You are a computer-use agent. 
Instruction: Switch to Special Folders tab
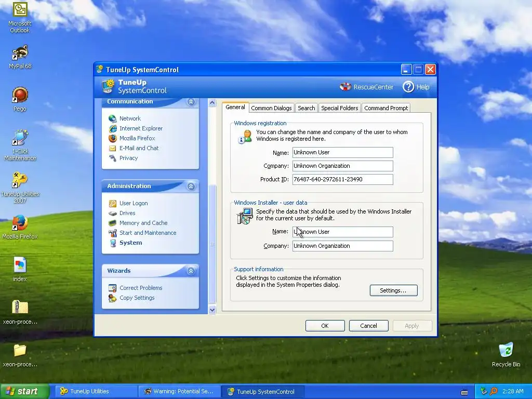click(x=340, y=108)
